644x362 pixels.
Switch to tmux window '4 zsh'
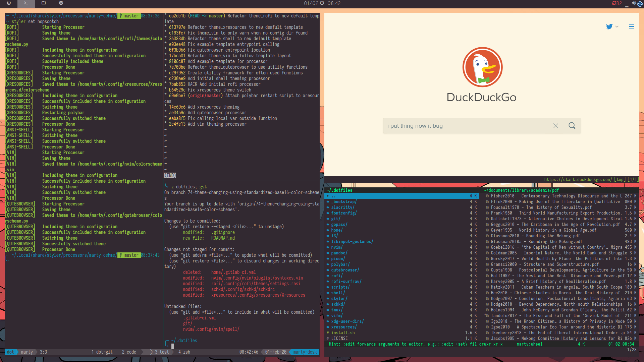184,352
